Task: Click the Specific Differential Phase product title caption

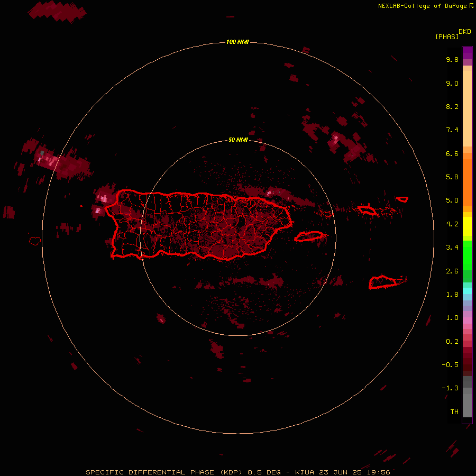Action: click(238, 472)
